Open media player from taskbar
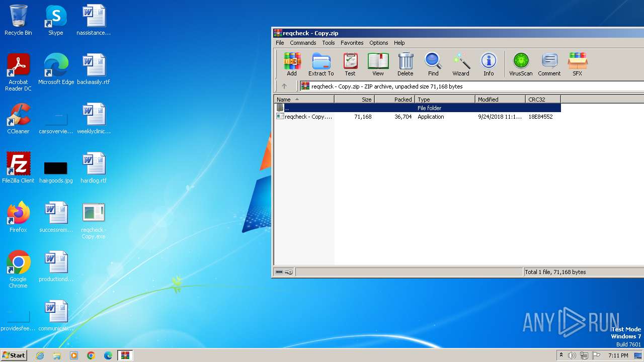 pyautogui.click(x=74, y=355)
